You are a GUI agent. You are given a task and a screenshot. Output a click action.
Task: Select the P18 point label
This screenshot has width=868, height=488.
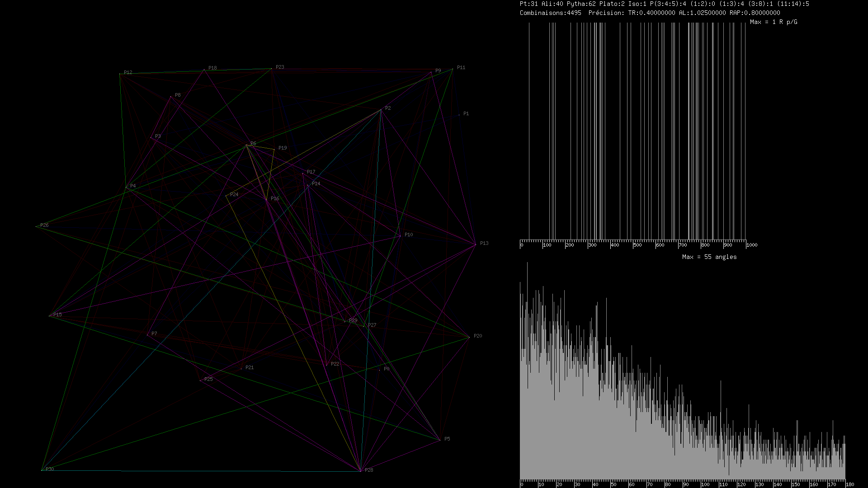coord(212,68)
